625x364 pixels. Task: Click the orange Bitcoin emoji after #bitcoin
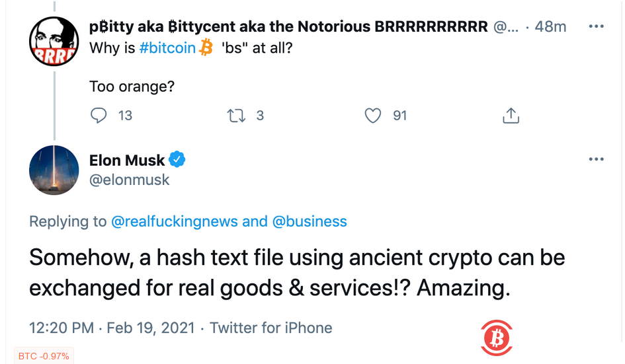pyautogui.click(x=206, y=48)
